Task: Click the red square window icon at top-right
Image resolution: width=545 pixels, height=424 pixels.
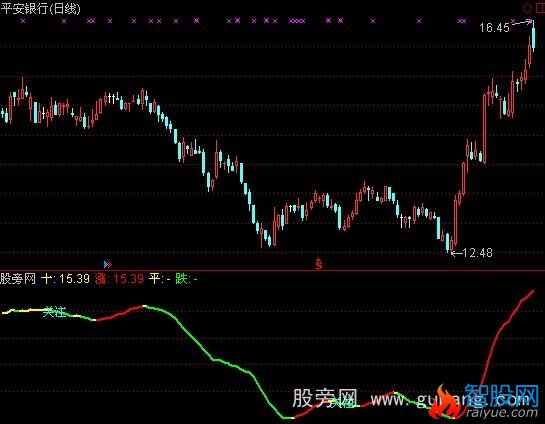Action: tap(540, 8)
